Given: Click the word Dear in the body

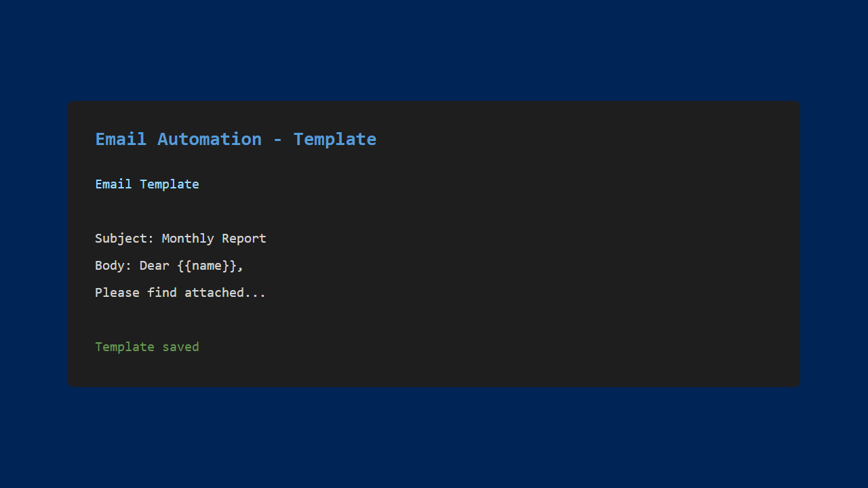Looking at the screenshot, I should tap(155, 266).
